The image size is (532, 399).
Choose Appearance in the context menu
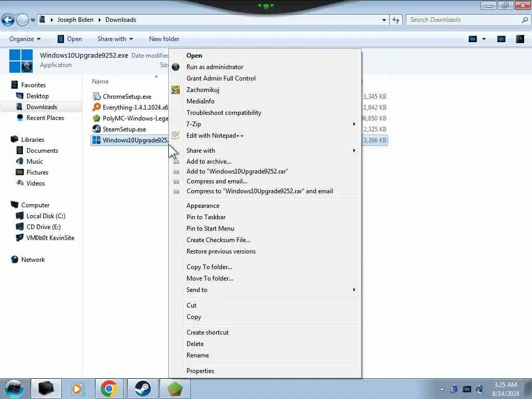pos(203,206)
